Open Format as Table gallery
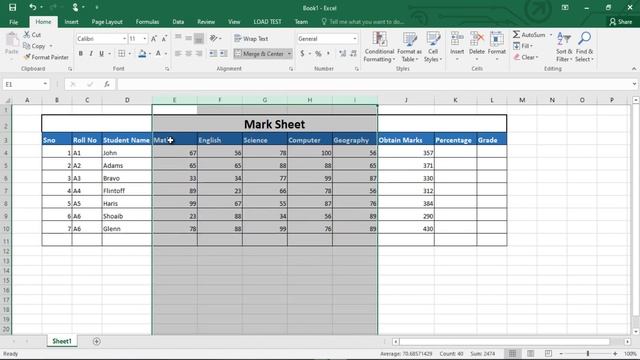640x360 pixels. tap(409, 47)
